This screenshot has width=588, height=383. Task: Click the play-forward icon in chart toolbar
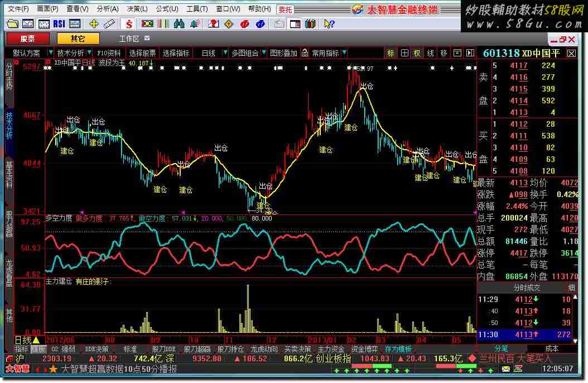470,53
